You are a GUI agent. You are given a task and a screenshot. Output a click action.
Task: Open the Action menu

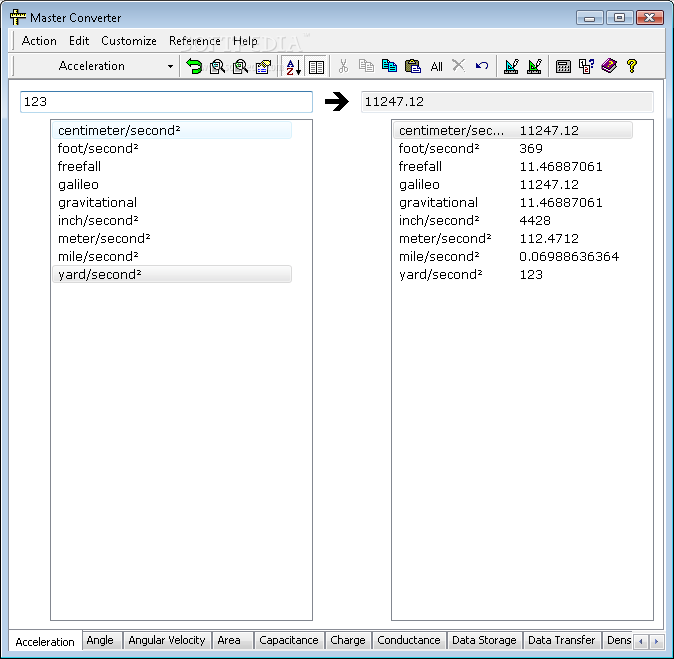tap(39, 41)
